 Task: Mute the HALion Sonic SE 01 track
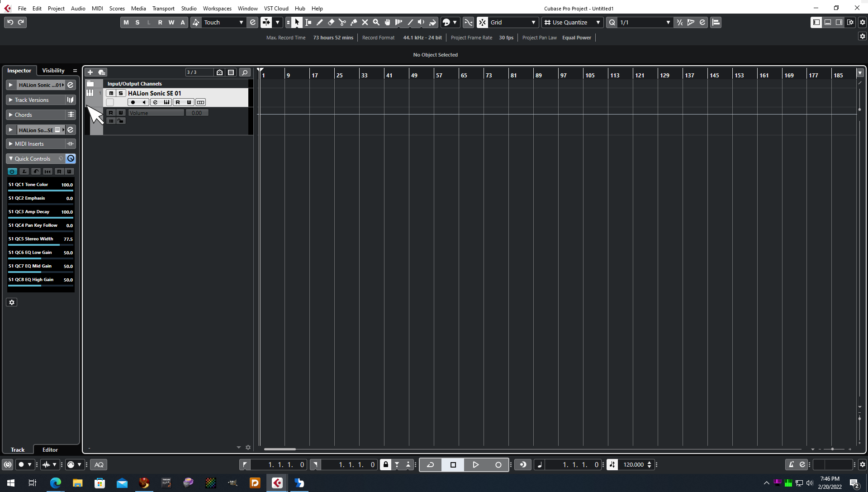click(110, 93)
